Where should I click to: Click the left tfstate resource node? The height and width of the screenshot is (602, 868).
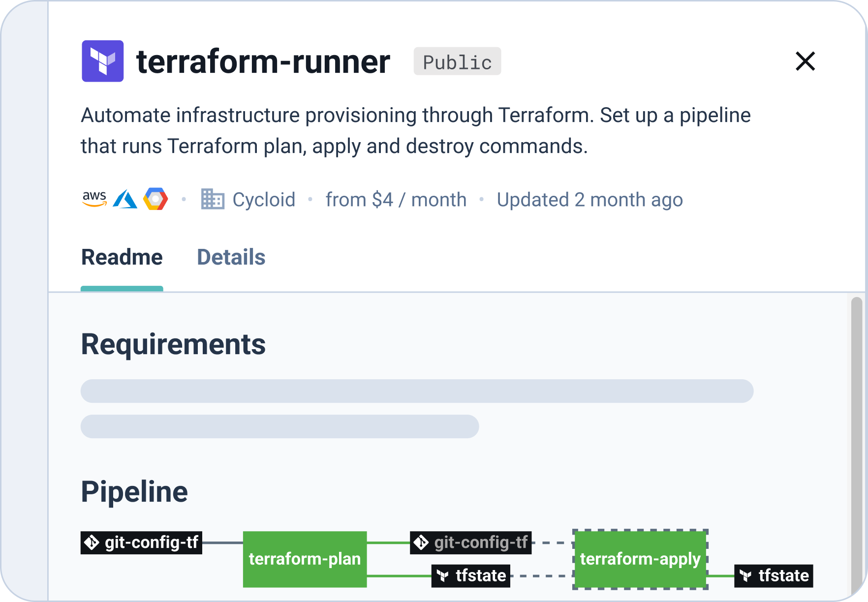tap(470, 575)
